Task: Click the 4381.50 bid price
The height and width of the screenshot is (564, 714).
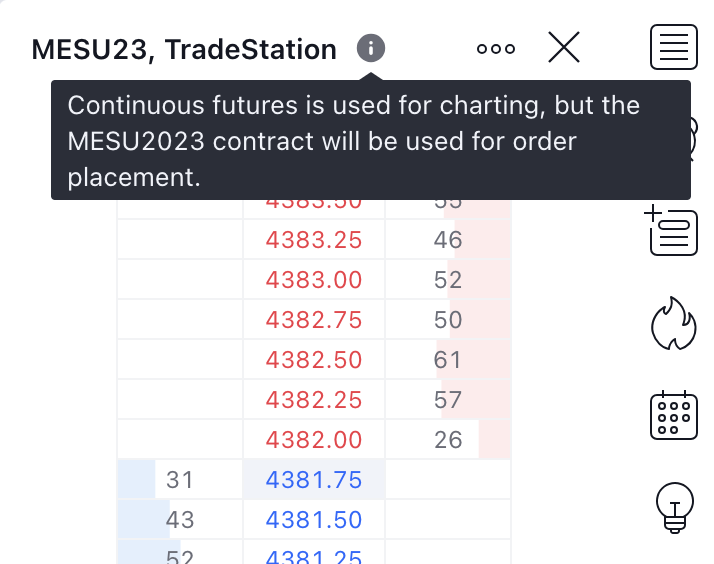Action: (x=314, y=520)
